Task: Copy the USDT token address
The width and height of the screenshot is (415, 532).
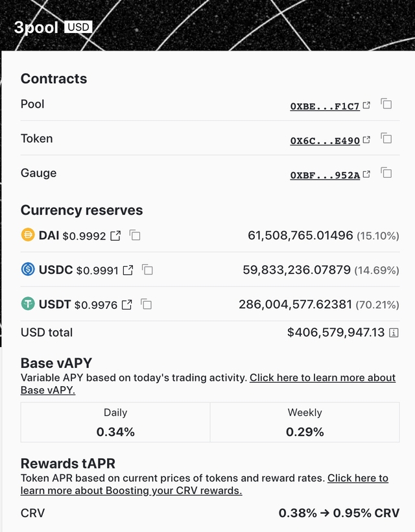Action: pos(147,304)
